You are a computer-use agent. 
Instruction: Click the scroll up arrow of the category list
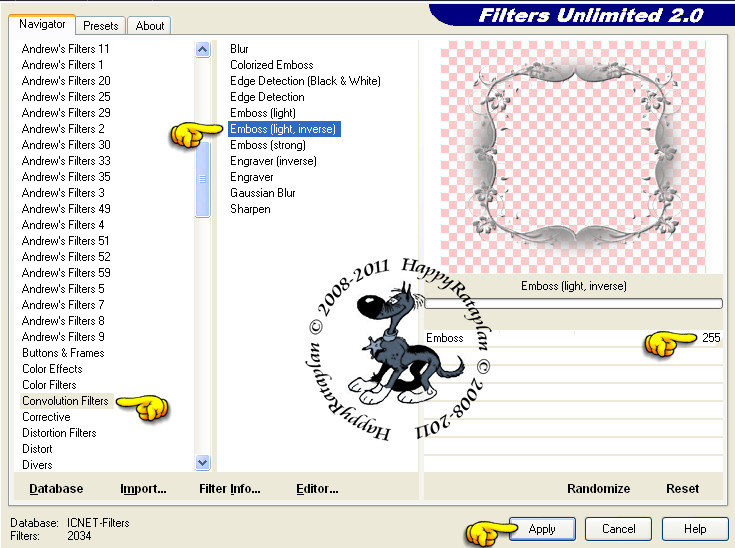pos(202,49)
